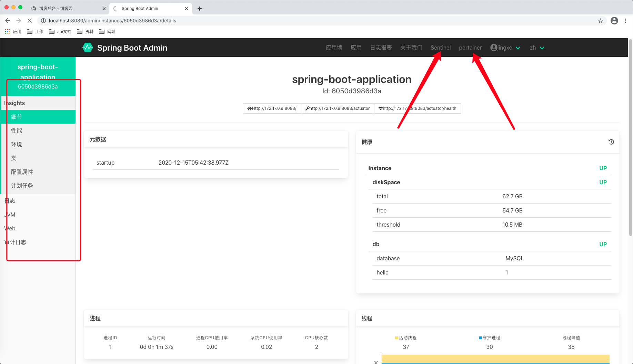The image size is (633, 364).
Task: Select 环境 in the sidebar
Action: point(38,144)
